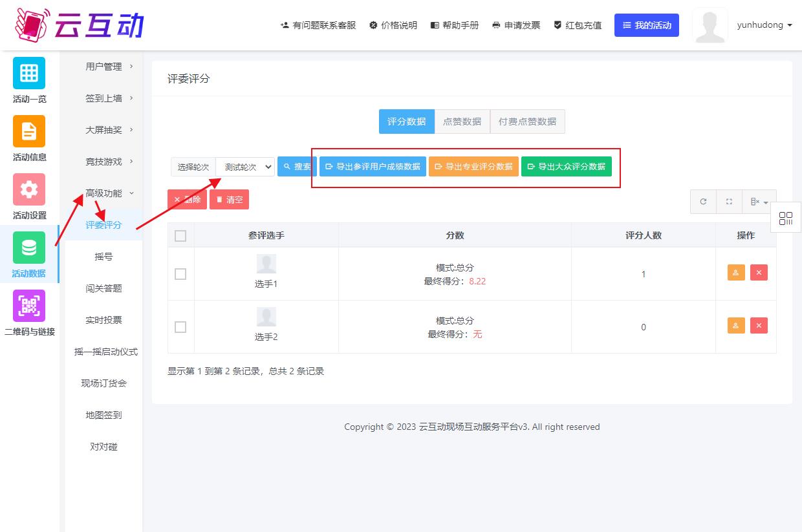Check the checkbox for 选手1 row

[x=180, y=274]
